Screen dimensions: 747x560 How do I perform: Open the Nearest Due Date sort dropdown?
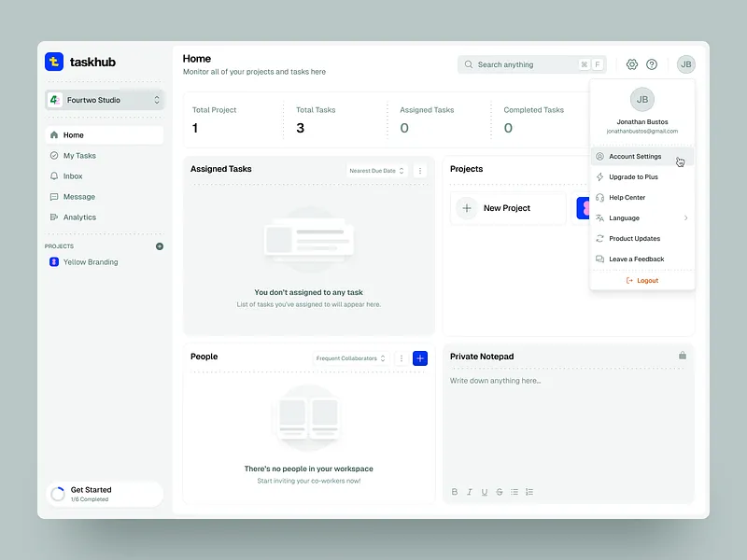click(x=373, y=170)
